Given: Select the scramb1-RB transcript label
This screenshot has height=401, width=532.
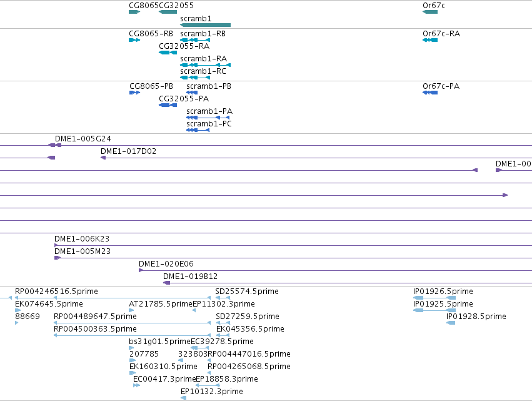Looking at the screenshot, I should coord(203,34).
